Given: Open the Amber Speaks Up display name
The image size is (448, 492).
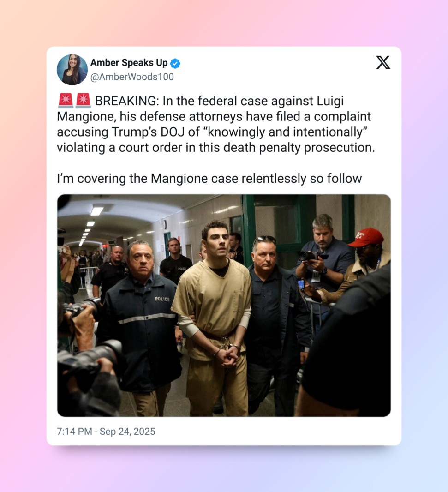Looking at the screenshot, I should [129, 63].
